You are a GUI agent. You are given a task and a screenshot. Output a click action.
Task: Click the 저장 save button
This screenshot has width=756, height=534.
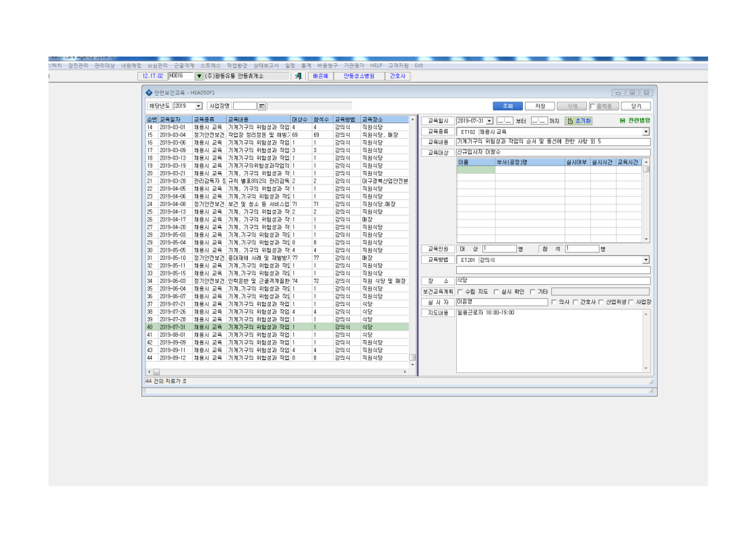[540, 106]
